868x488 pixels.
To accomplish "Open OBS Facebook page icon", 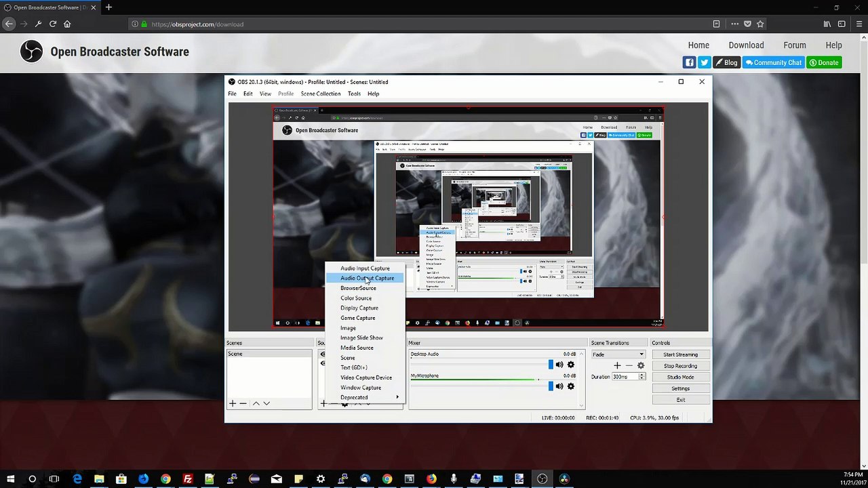I will (x=690, y=62).
